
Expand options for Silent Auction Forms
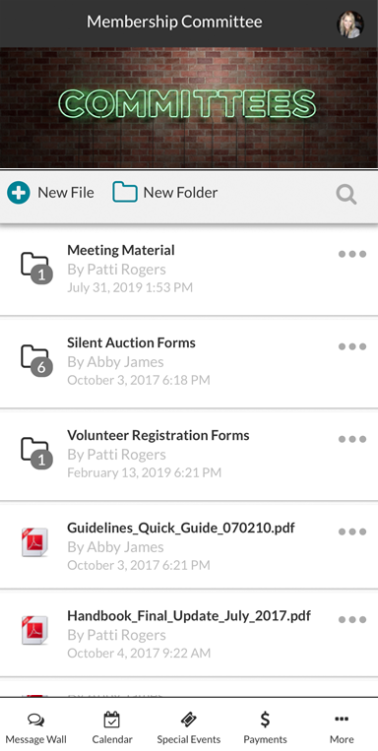tap(353, 347)
